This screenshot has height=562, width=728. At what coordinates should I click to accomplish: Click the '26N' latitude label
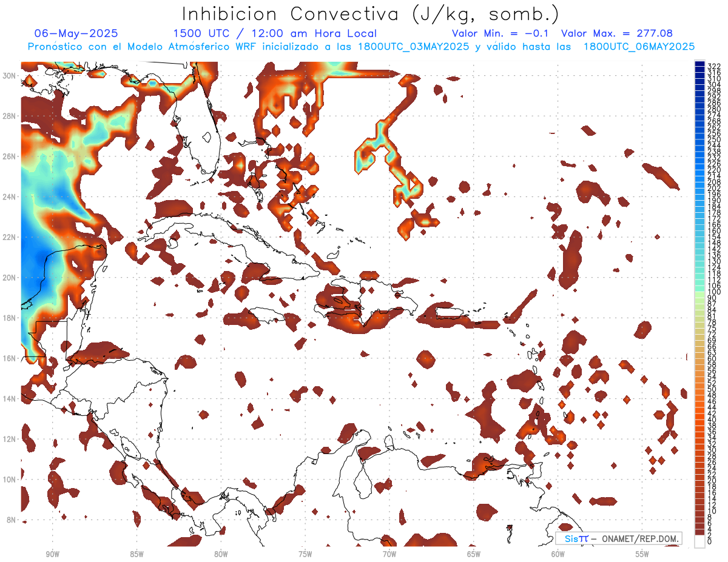click(x=8, y=156)
